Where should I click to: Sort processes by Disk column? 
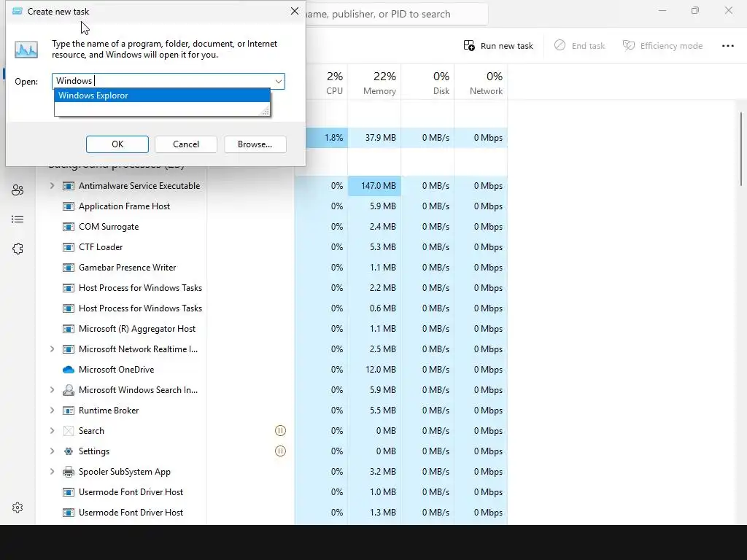[427, 83]
